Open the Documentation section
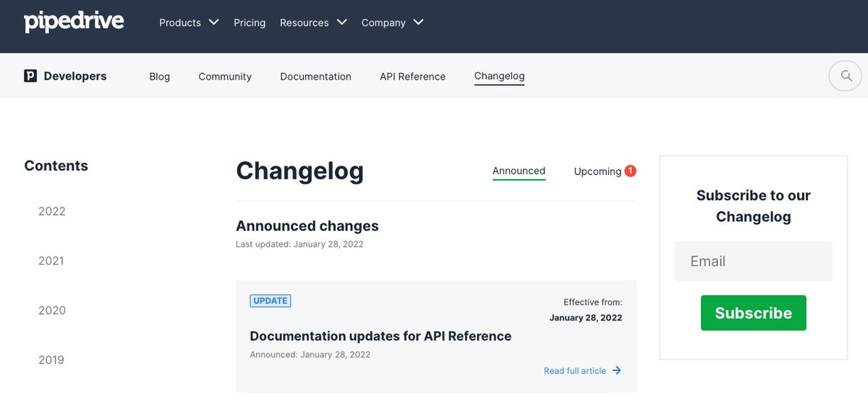 (315, 76)
